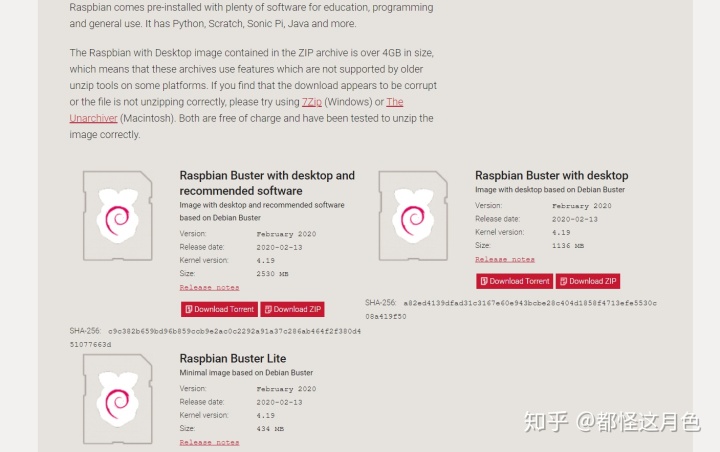Download ZIP for desktop and recommended software

pos(292,309)
